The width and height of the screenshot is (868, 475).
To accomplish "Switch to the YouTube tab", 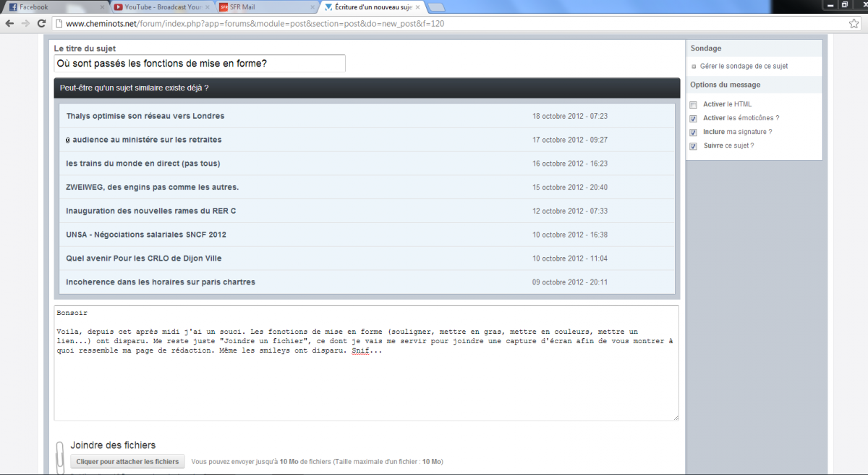I will point(159,7).
